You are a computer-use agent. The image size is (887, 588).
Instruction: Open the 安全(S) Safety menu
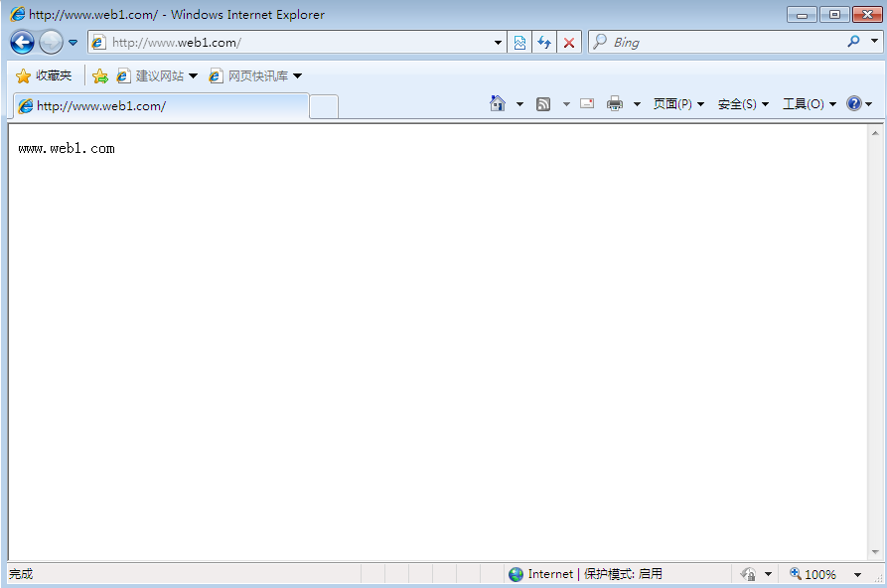click(x=743, y=104)
